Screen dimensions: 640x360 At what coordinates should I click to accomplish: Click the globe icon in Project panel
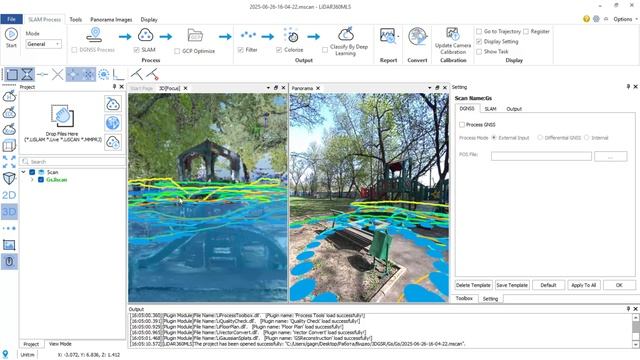click(113, 123)
